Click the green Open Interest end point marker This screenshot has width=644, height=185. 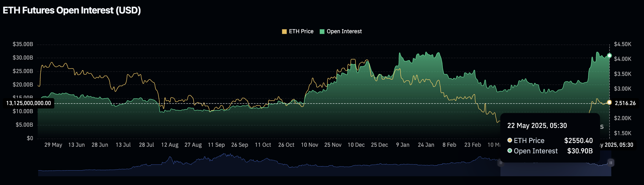pos(609,55)
